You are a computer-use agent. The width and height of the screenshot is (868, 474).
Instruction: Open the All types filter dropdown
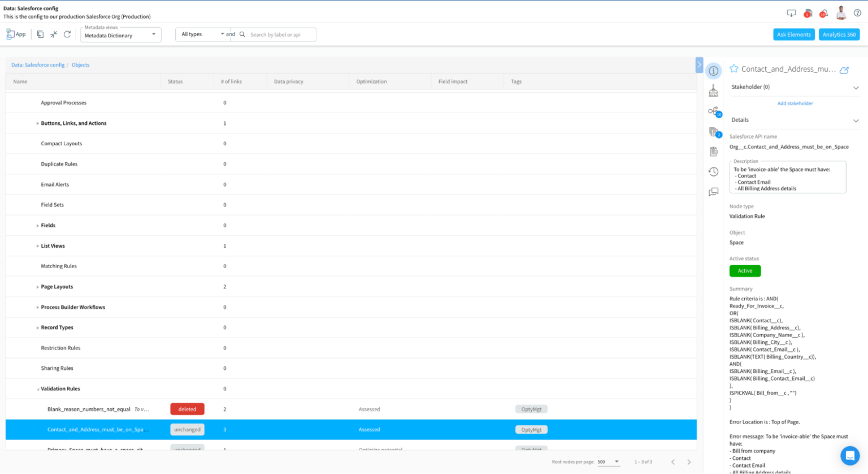[222, 34]
